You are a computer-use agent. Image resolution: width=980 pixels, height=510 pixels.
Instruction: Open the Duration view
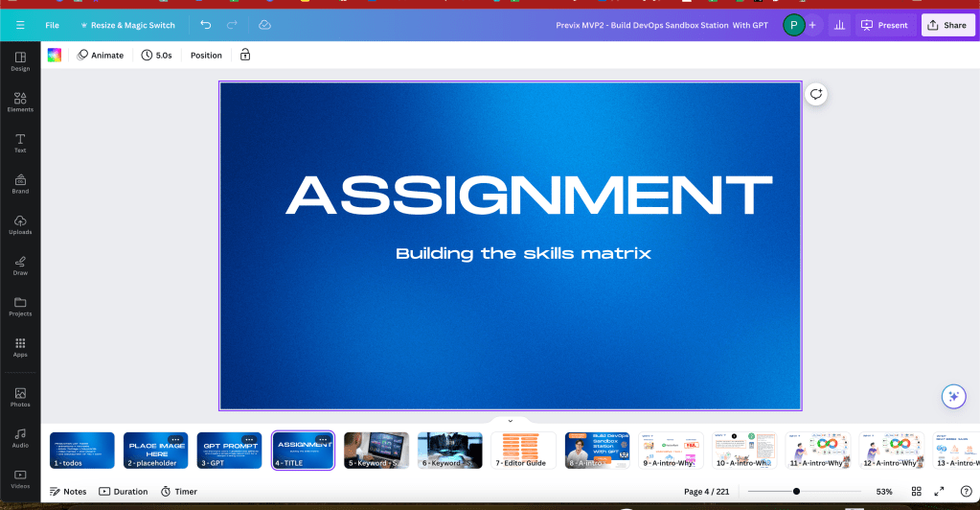[124, 491]
